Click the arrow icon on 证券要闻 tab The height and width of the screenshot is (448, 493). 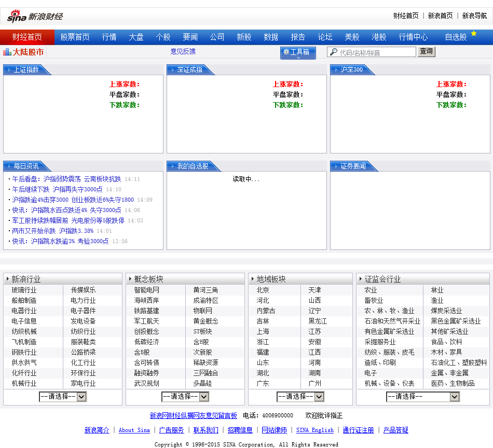pos(336,166)
